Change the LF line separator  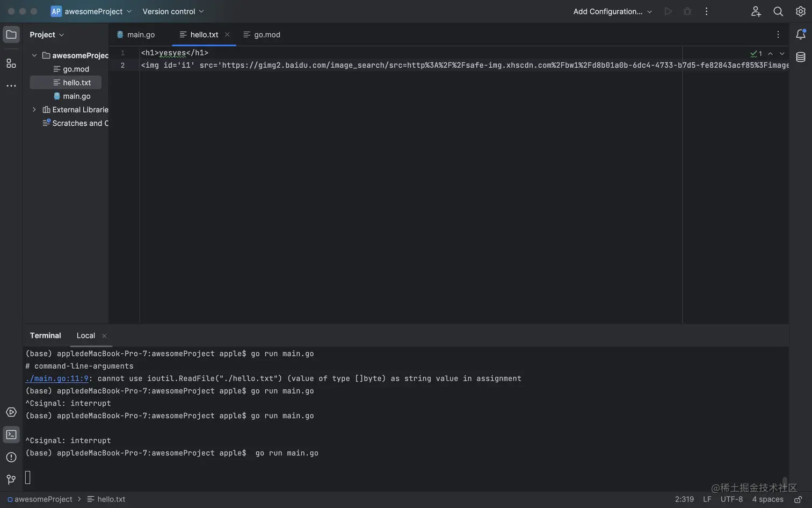pos(707,499)
